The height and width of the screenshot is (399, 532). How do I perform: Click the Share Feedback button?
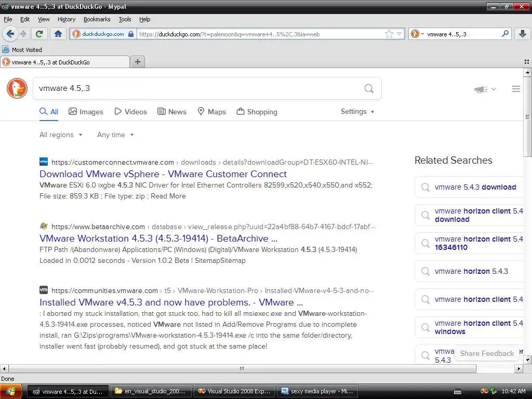click(x=487, y=353)
